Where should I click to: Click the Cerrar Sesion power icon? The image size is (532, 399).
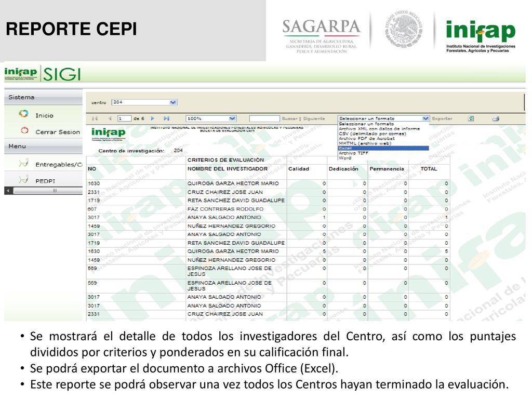tap(24, 130)
